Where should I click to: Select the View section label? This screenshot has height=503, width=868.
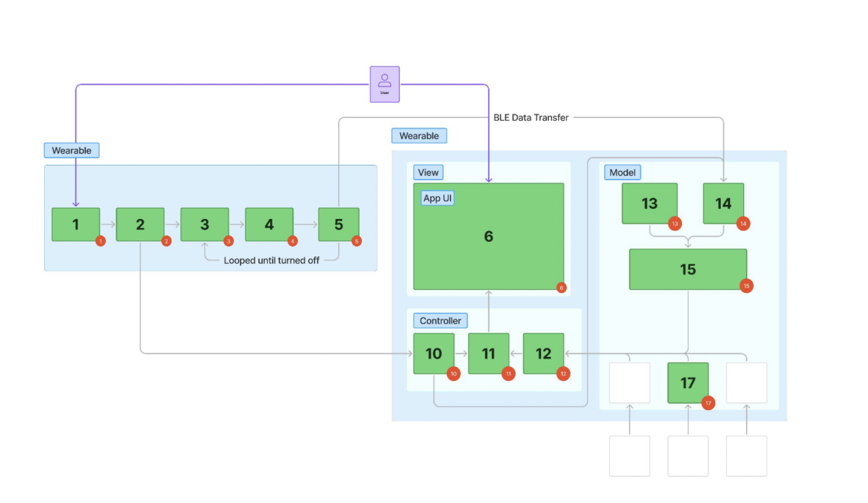[x=428, y=172]
